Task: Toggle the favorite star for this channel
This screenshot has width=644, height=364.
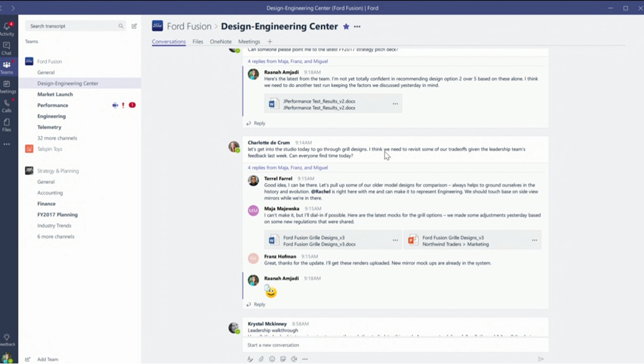Action: coord(346,26)
